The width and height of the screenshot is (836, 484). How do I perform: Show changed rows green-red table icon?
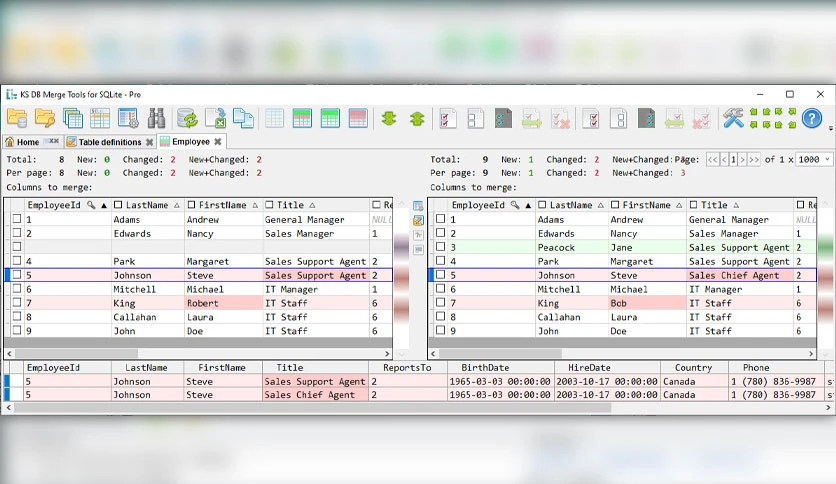(302, 118)
